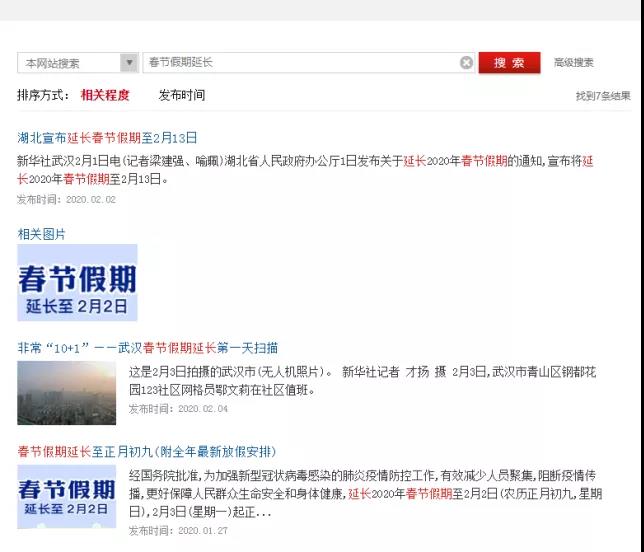644x552 pixels.
Task: Select the 本网站搜索 scope combo box
Action: (78, 63)
